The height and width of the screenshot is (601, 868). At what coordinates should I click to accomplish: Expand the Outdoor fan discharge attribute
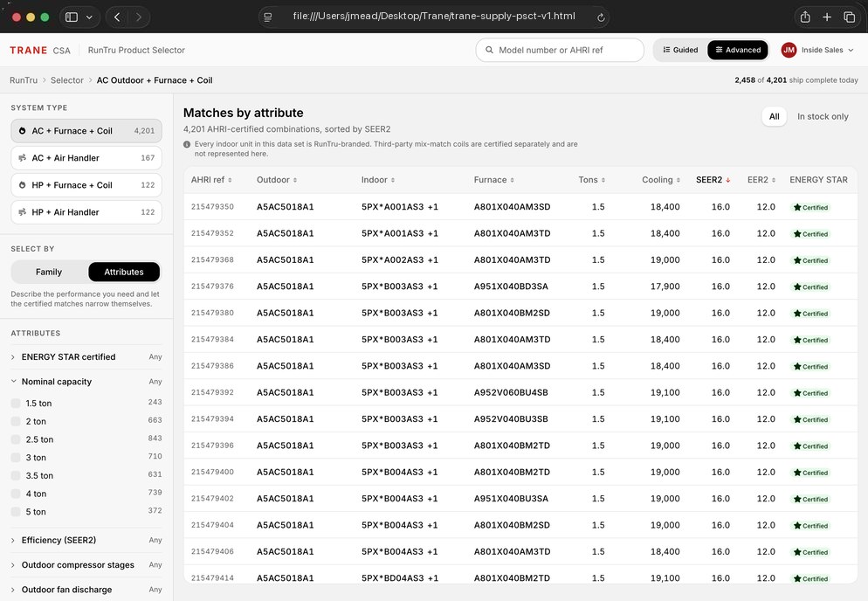[x=86, y=590]
